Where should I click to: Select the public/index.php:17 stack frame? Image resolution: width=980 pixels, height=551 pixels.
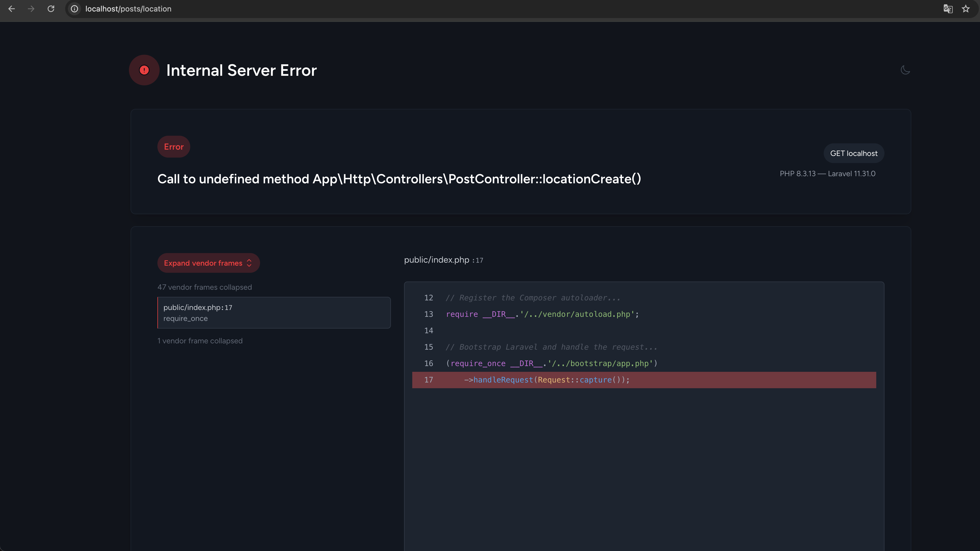pyautogui.click(x=274, y=313)
